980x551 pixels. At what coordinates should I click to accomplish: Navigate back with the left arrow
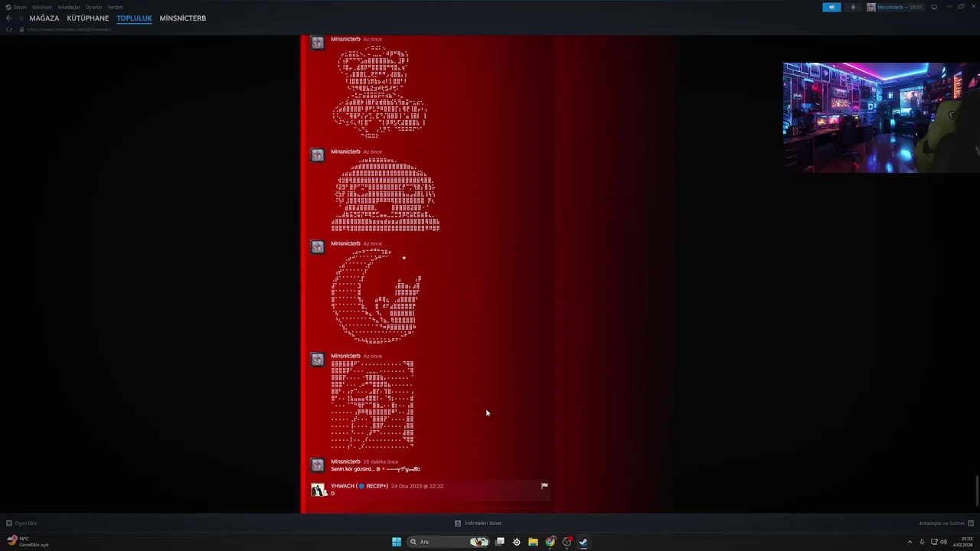tap(9, 18)
